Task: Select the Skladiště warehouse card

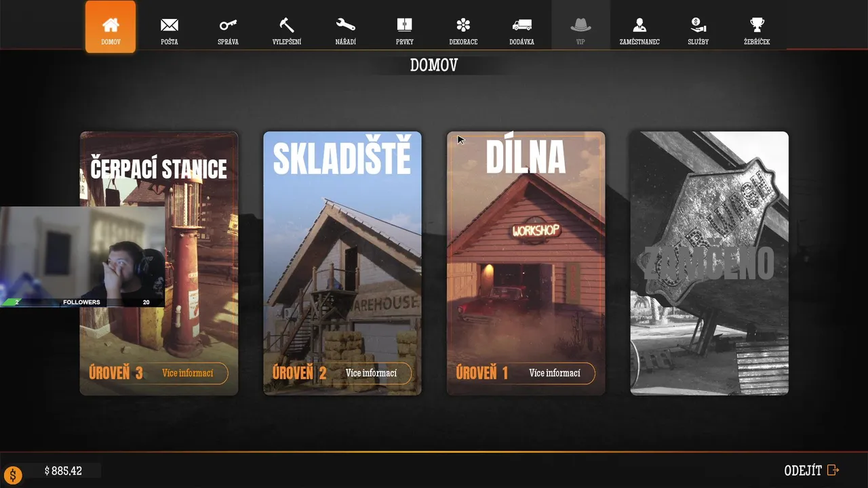Action: tap(342, 263)
